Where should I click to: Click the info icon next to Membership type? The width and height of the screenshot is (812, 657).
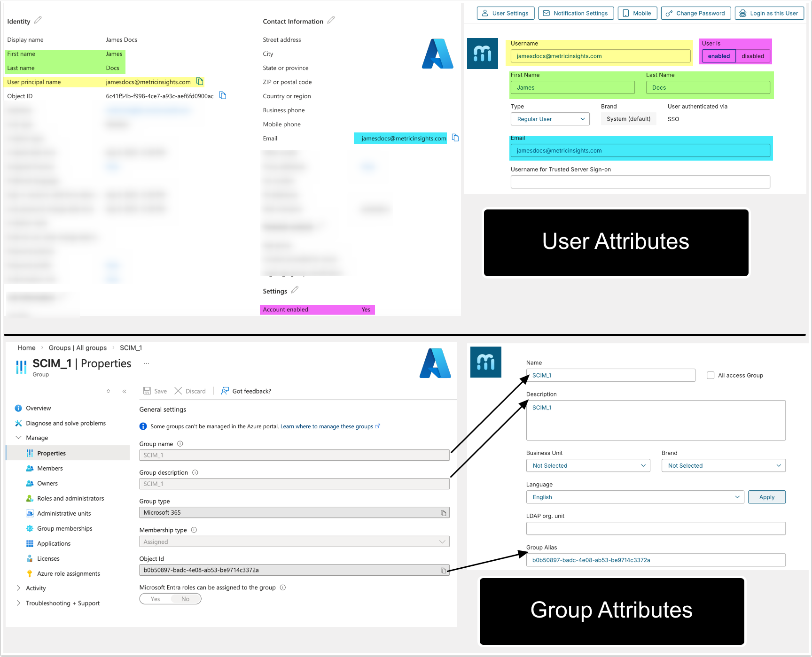[194, 530]
